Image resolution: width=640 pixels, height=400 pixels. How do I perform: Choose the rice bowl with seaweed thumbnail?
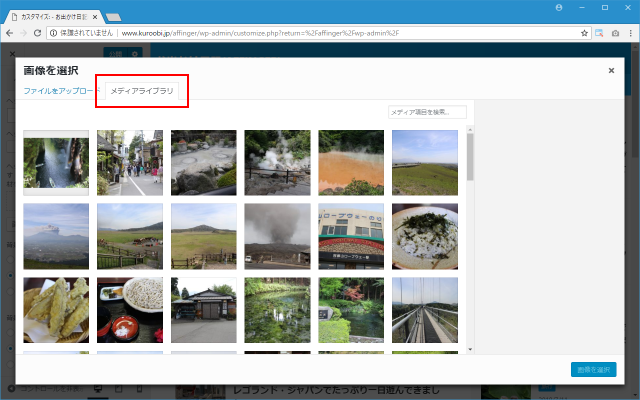[425, 236]
